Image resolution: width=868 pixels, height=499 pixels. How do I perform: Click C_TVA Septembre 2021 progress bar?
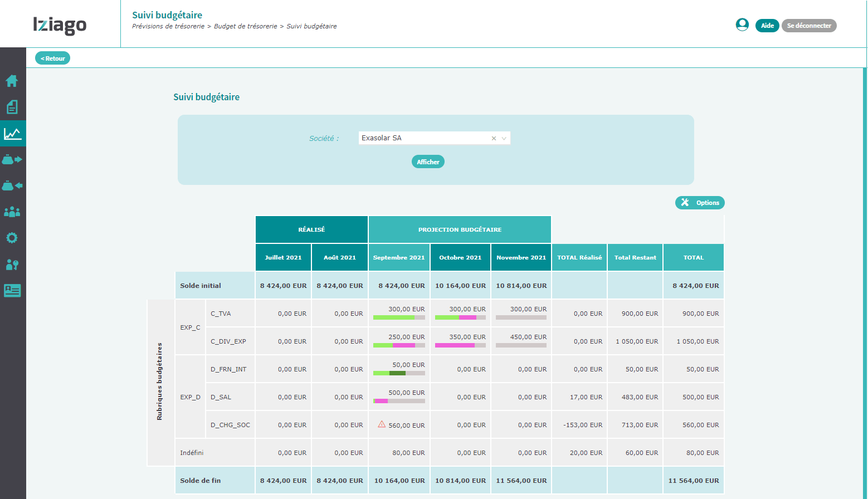(399, 317)
